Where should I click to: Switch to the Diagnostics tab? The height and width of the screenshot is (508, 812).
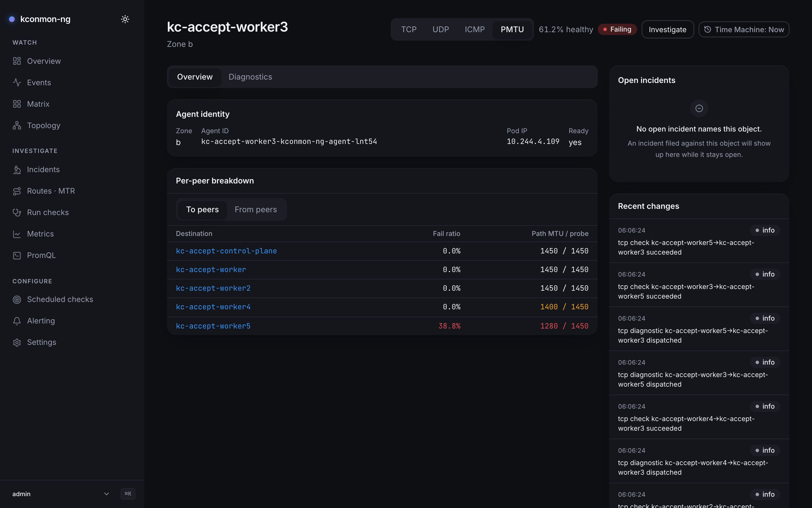coord(250,77)
